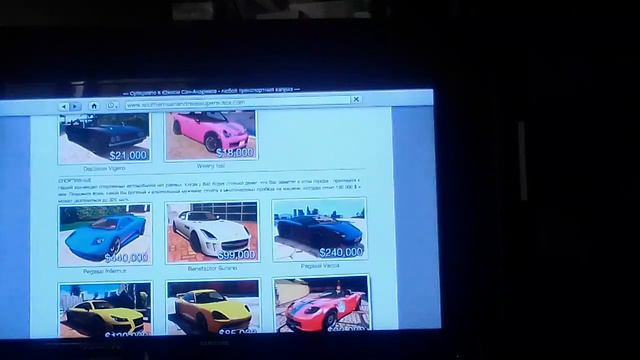Viewport: 640px width, 360px height.
Task: Select the $240,000 Pegassi Vacca car
Action: click(x=320, y=230)
